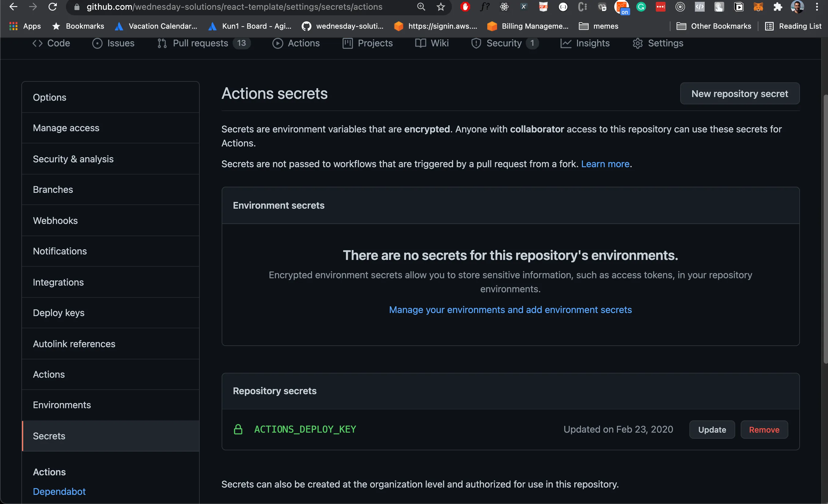
Task: Switch to the Issues tab
Action: tap(113, 43)
